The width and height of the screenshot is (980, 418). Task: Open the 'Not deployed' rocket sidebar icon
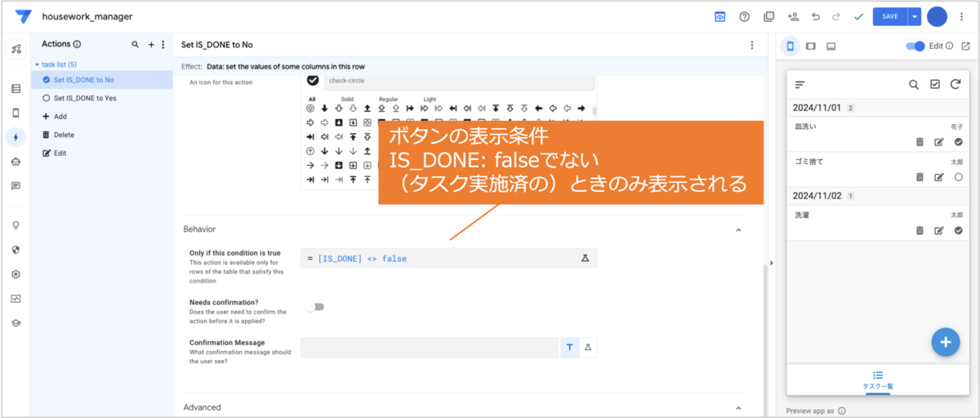(16, 50)
